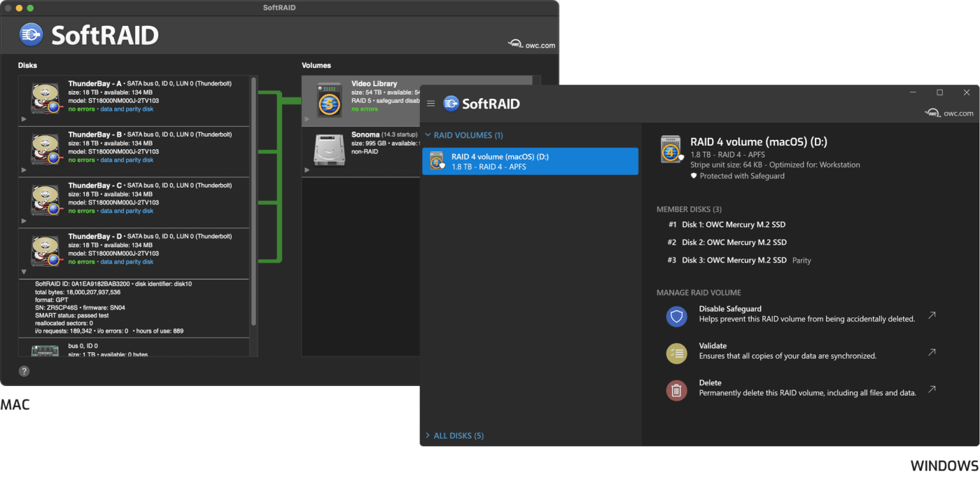This screenshot has height=484, width=980.
Task: Open help via the question mark icon
Action: point(24,371)
